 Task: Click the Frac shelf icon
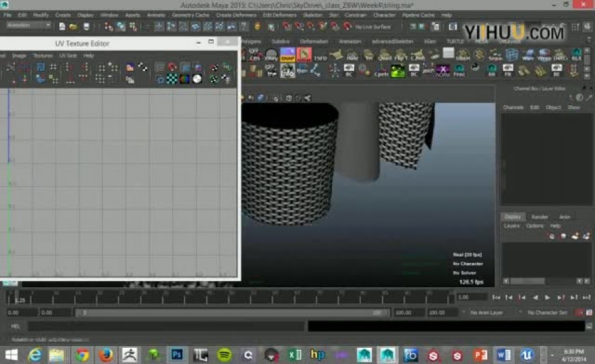459,71
